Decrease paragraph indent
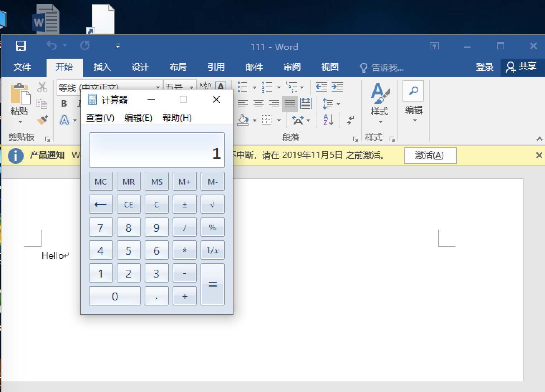 tap(322, 87)
